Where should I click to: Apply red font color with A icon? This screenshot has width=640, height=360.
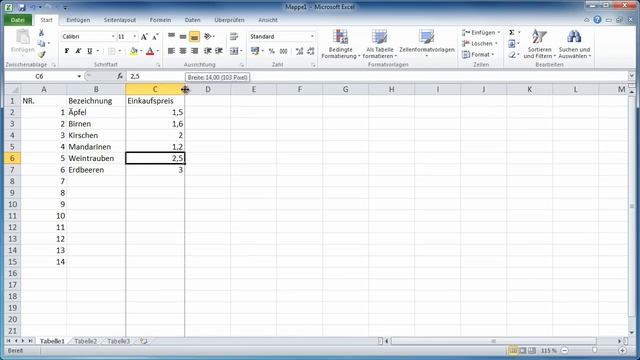pos(150,51)
